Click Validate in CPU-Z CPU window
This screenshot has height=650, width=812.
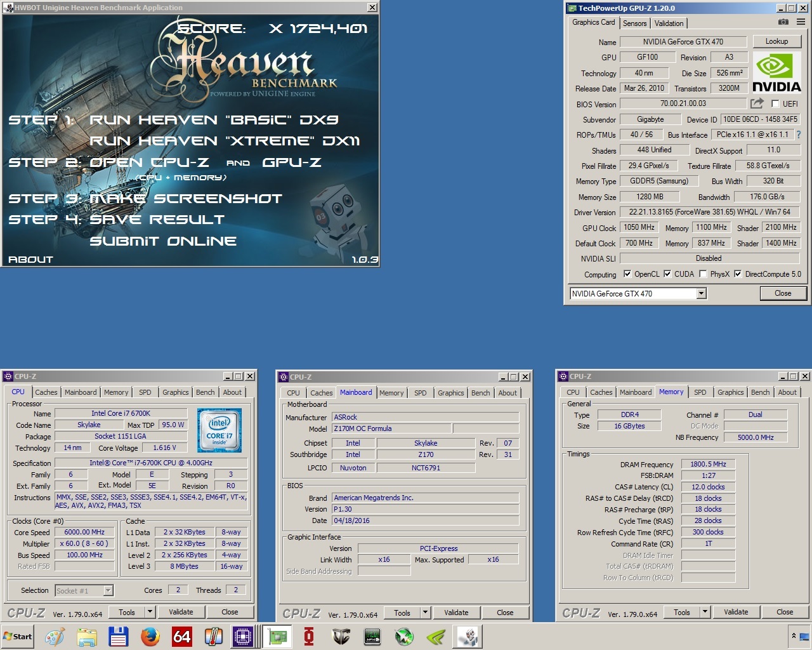point(181,612)
